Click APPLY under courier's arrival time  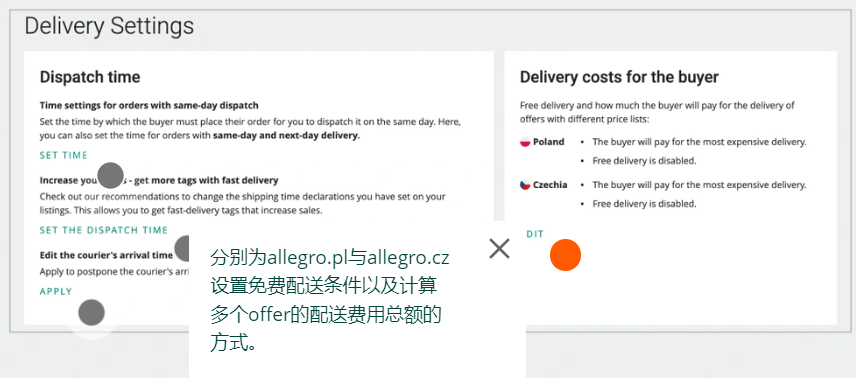(x=56, y=292)
